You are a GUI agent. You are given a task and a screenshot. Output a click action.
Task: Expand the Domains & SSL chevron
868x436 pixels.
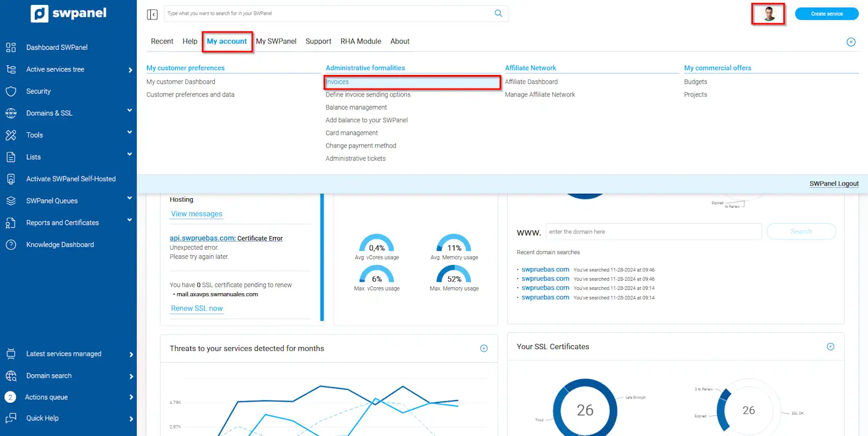tap(130, 110)
